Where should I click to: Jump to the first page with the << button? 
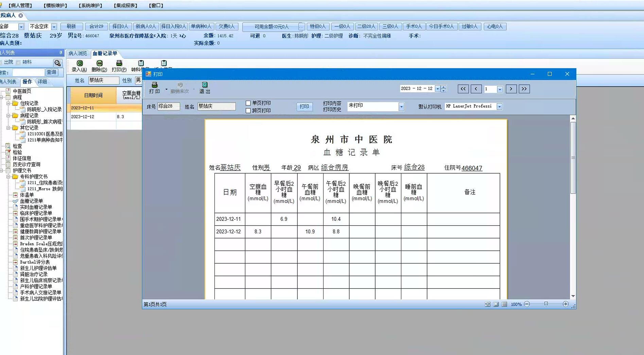click(463, 89)
